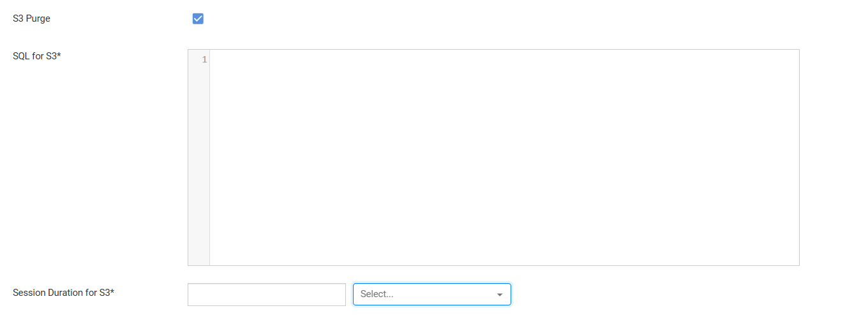The width and height of the screenshot is (868, 315).
Task: Click the Select... placeholder text
Action: 377,295
